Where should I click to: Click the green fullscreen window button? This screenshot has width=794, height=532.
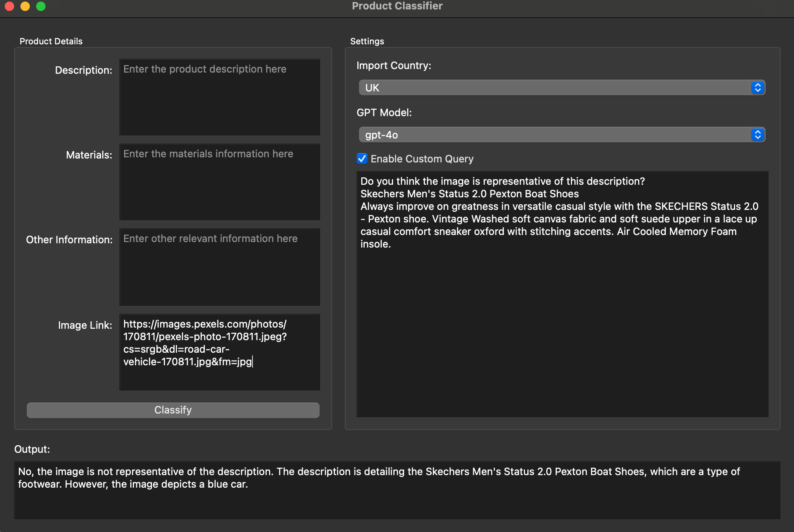click(41, 6)
